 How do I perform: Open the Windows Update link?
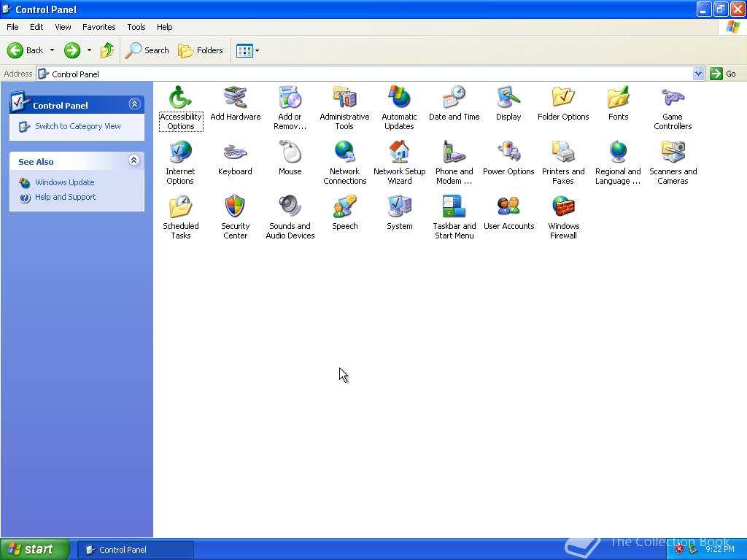coord(64,182)
